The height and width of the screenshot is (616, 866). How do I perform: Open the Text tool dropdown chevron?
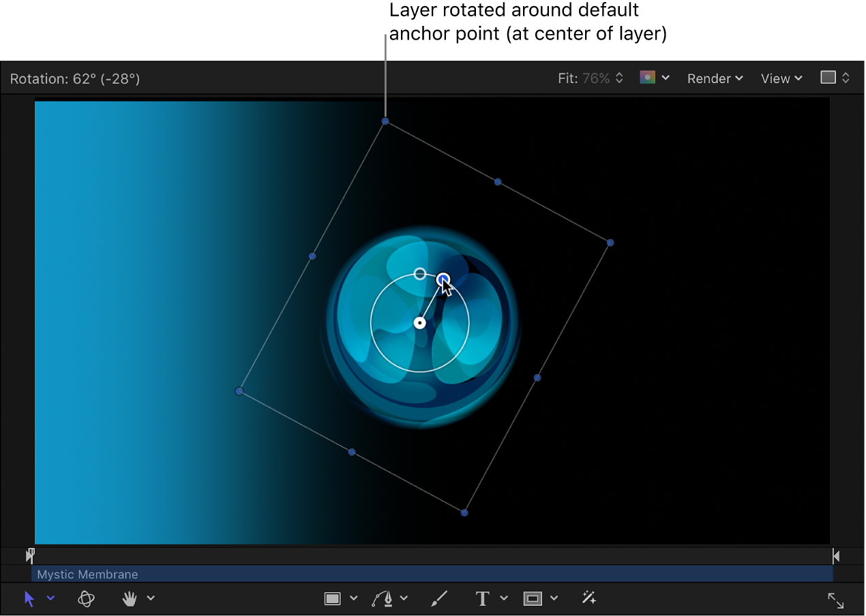tap(504, 598)
